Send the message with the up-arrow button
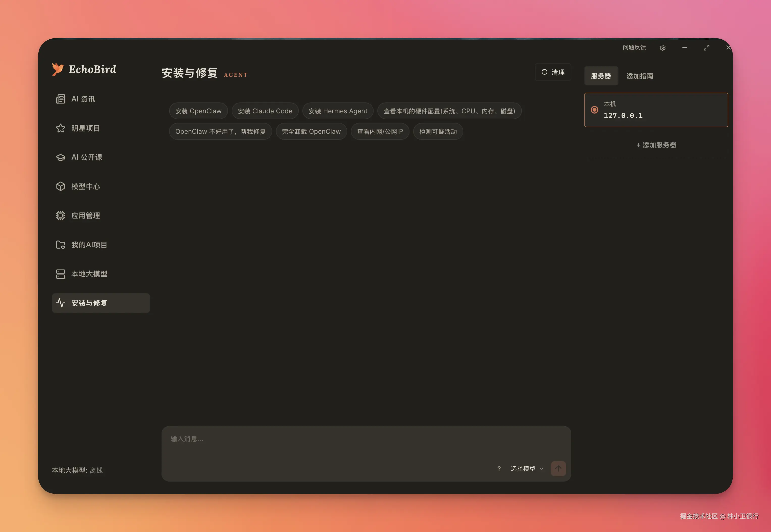771x532 pixels. pos(558,469)
